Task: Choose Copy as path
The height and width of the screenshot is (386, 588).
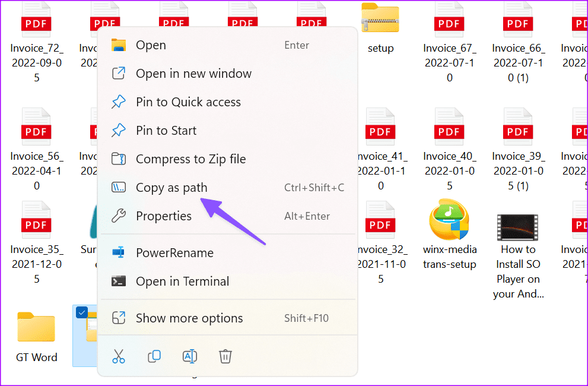Action: coord(171,188)
